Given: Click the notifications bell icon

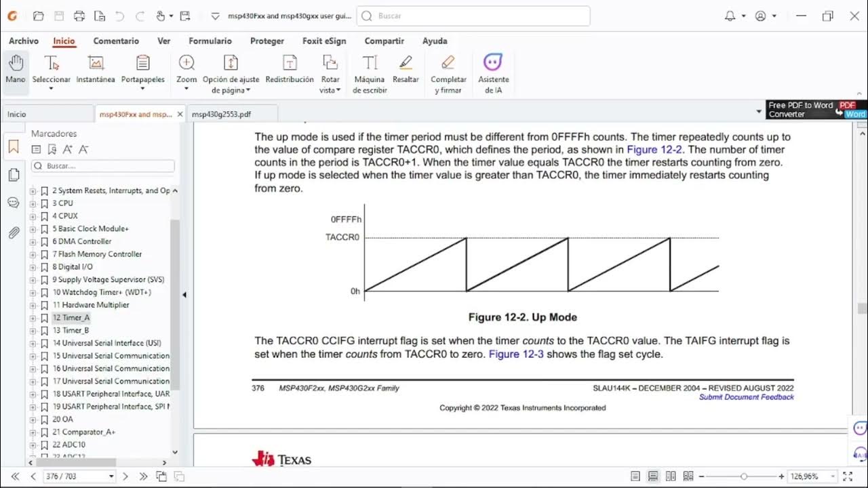Looking at the screenshot, I should [x=730, y=16].
